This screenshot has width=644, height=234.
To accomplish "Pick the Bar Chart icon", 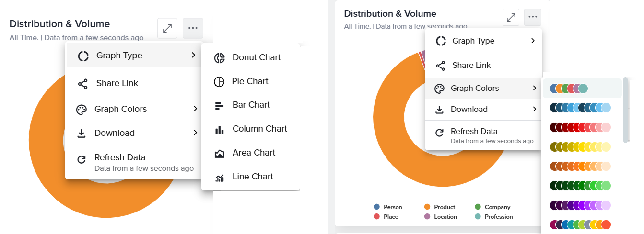I will 220,105.
